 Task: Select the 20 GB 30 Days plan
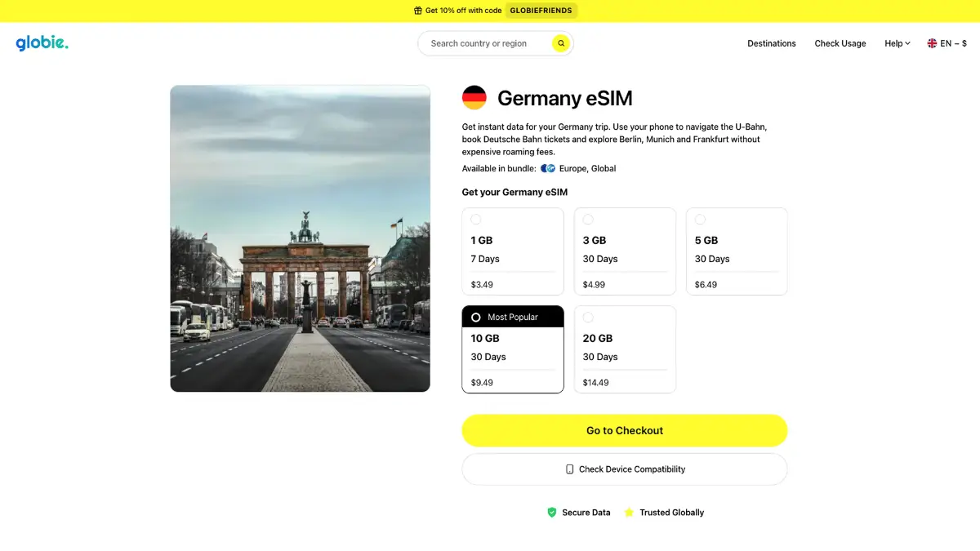(625, 349)
